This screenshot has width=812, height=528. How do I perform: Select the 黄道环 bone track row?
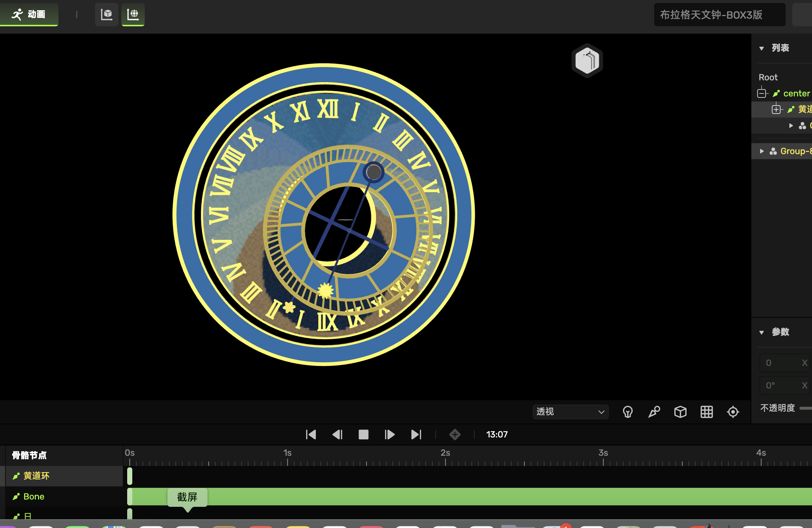pyautogui.click(x=64, y=476)
